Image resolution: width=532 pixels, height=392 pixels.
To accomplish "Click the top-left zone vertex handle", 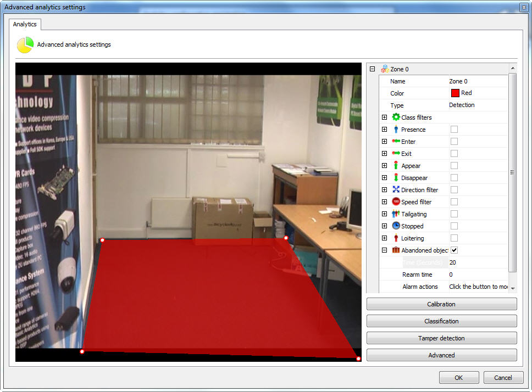I will [x=102, y=240].
